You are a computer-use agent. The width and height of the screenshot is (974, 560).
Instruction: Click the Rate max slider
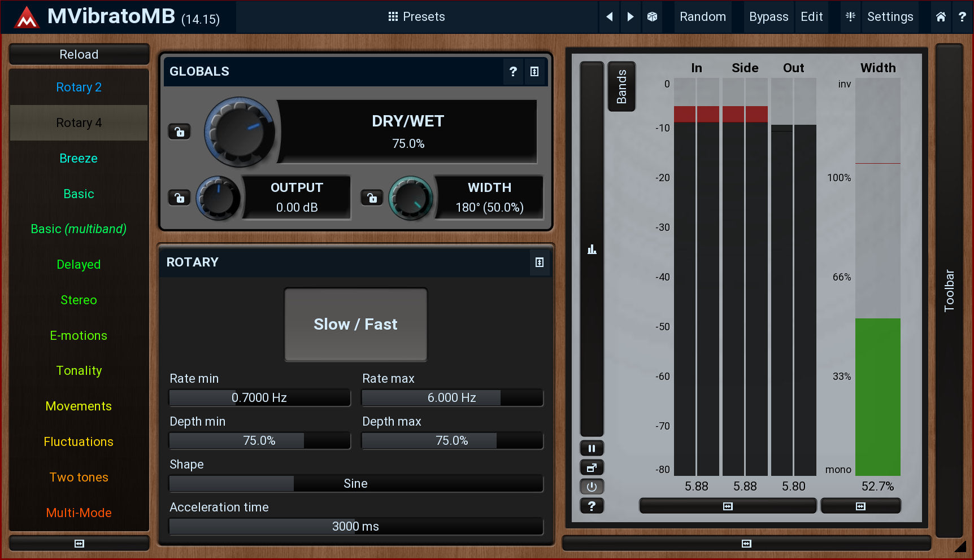tap(452, 398)
